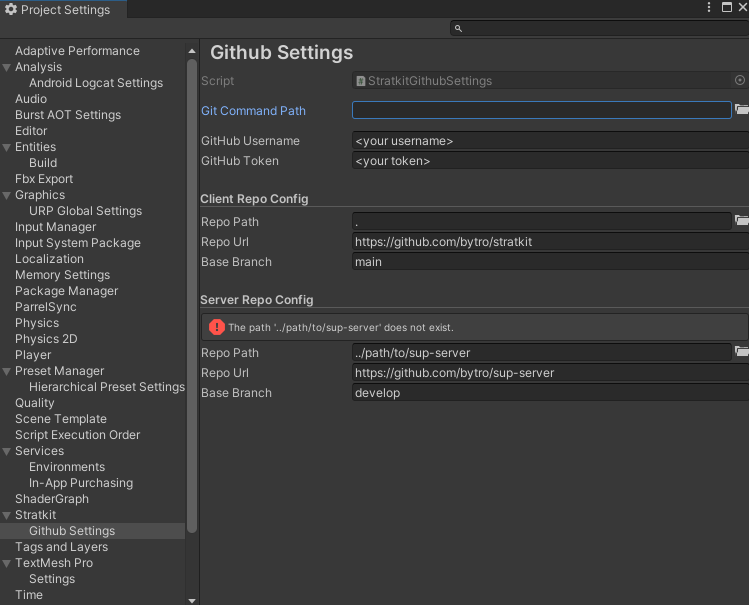Edit the develop Base Branch field
Image resolution: width=749 pixels, height=605 pixels.
pos(550,393)
